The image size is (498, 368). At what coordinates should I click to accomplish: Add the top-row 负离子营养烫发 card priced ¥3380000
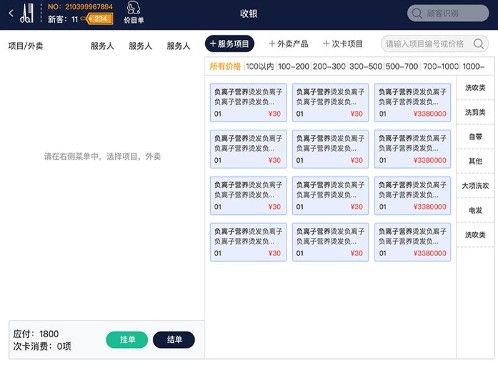click(x=412, y=102)
